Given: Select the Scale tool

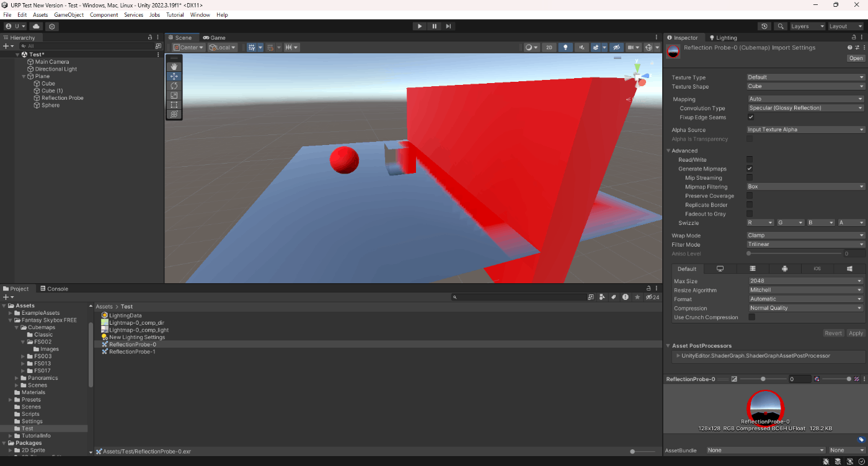Looking at the screenshot, I should tap(174, 95).
